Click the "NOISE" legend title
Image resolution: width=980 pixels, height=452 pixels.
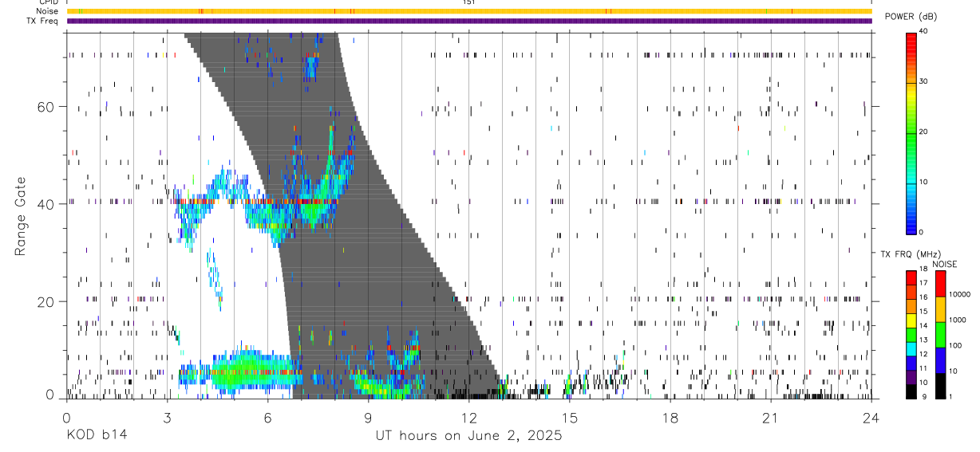pos(944,264)
